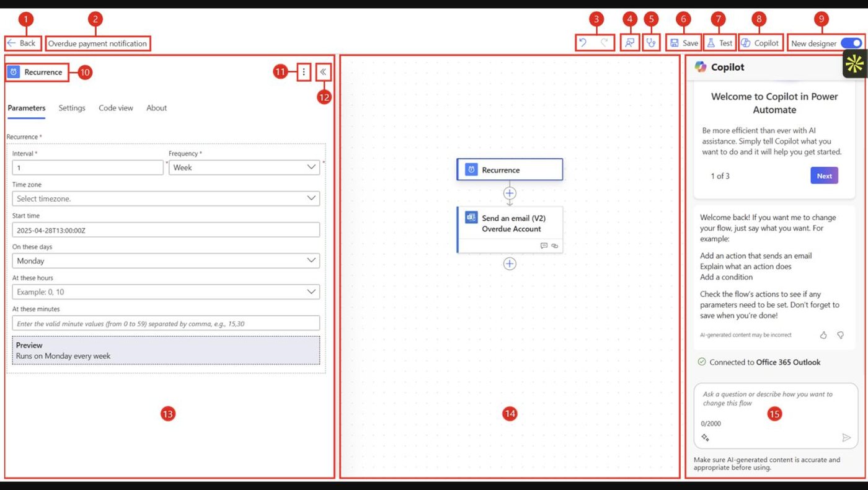This screenshot has height=490, width=868.
Task: Give thumbs down to Copilot response
Action: click(841, 335)
